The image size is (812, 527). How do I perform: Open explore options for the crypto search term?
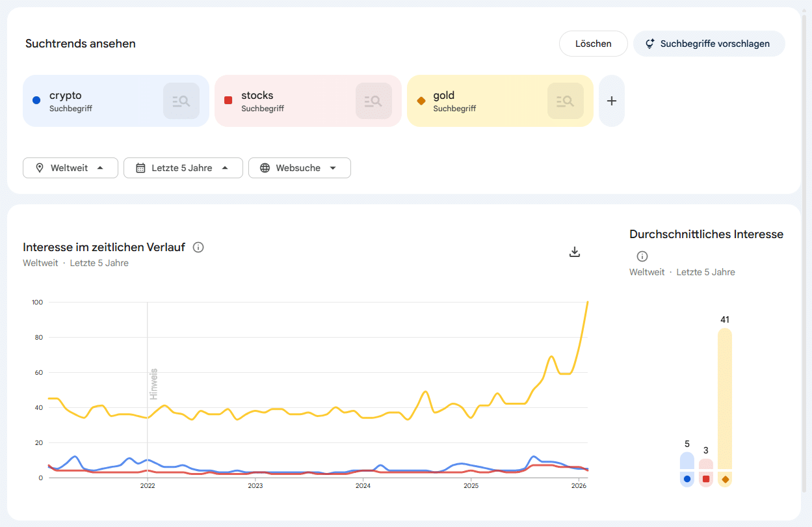click(x=181, y=100)
